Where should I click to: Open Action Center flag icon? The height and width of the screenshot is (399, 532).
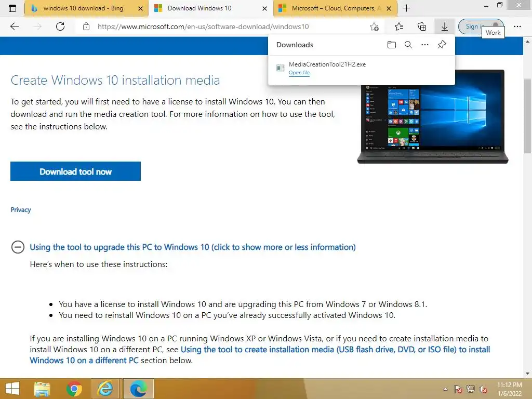coord(458,389)
